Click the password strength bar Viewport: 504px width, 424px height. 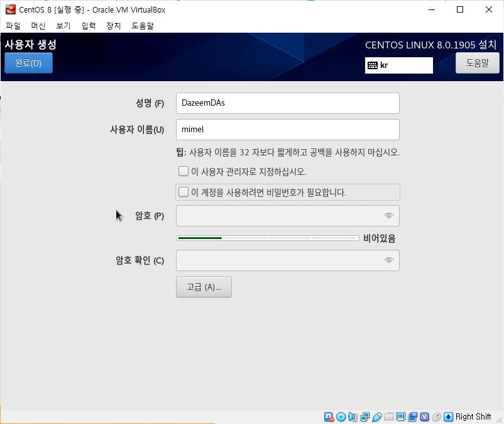point(268,238)
